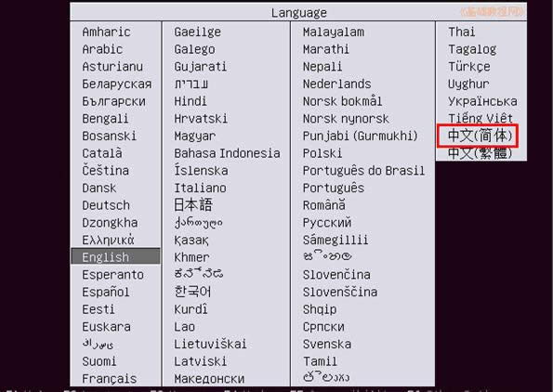This screenshot has height=392, width=553.
Task: Choose Suomi
Action: point(99,361)
